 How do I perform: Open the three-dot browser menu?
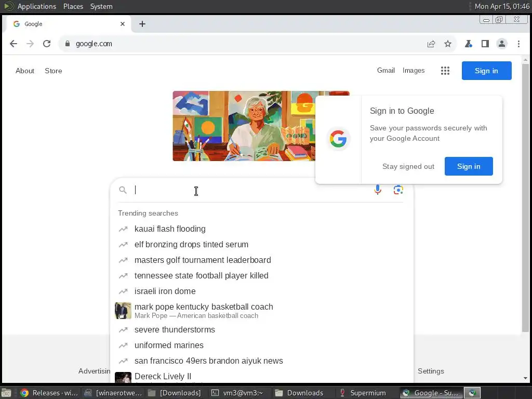[518, 44]
